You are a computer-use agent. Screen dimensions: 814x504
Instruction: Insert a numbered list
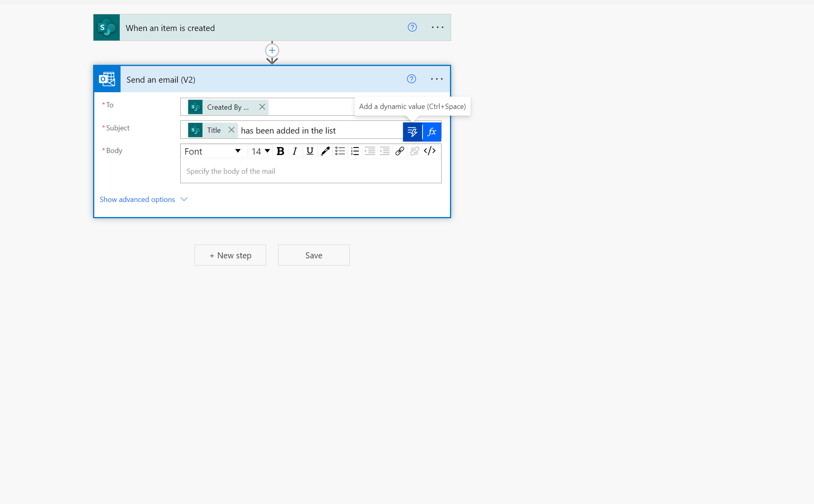point(355,151)
